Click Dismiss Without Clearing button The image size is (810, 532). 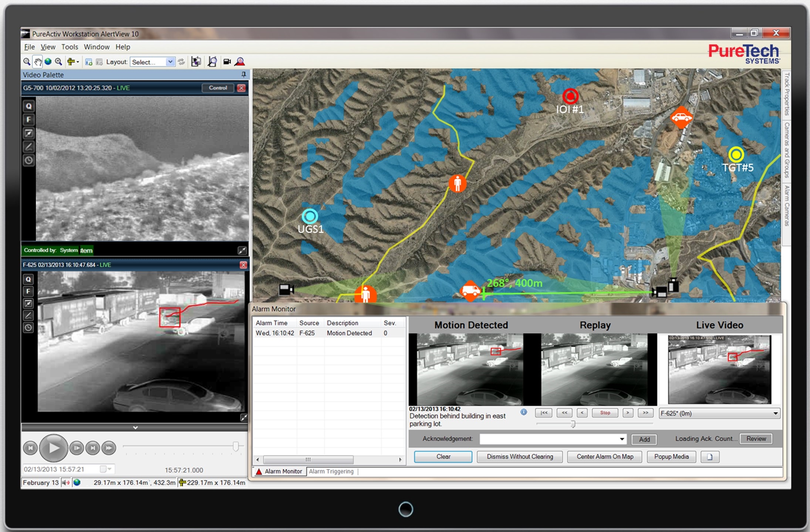click(520, 457)
